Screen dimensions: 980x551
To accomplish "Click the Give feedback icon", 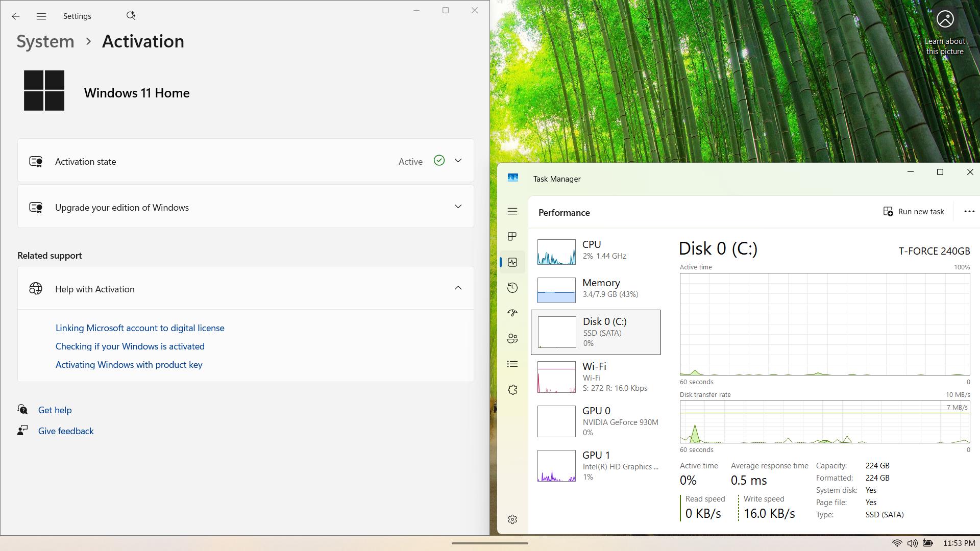I will pyautogui.click(x=22, y=431).
